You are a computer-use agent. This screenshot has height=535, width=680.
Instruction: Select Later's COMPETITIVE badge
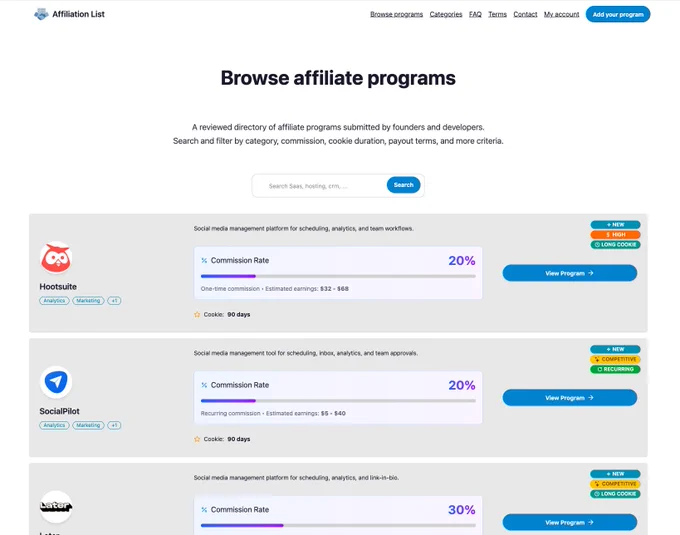(x=615, y=484)
